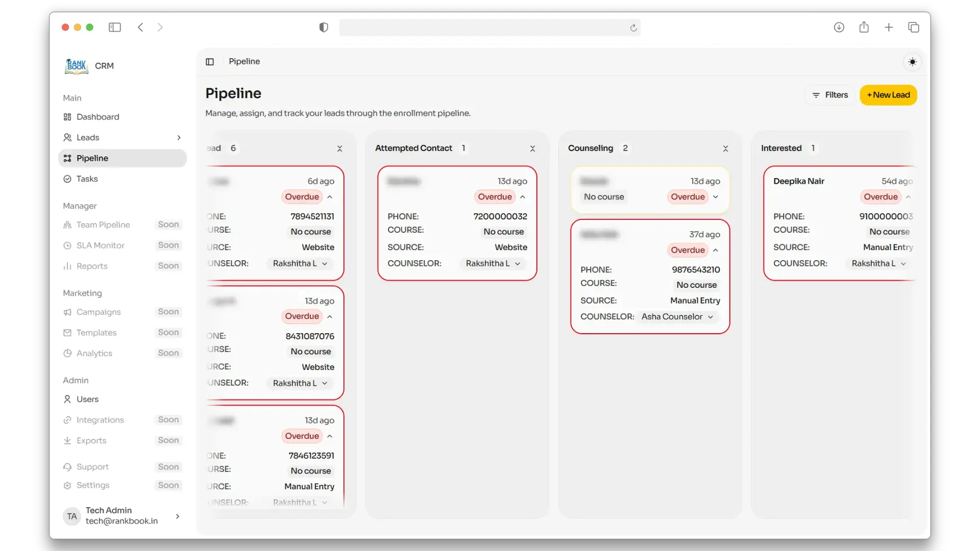Toggle Safari sidebar icon

[115, 27]
